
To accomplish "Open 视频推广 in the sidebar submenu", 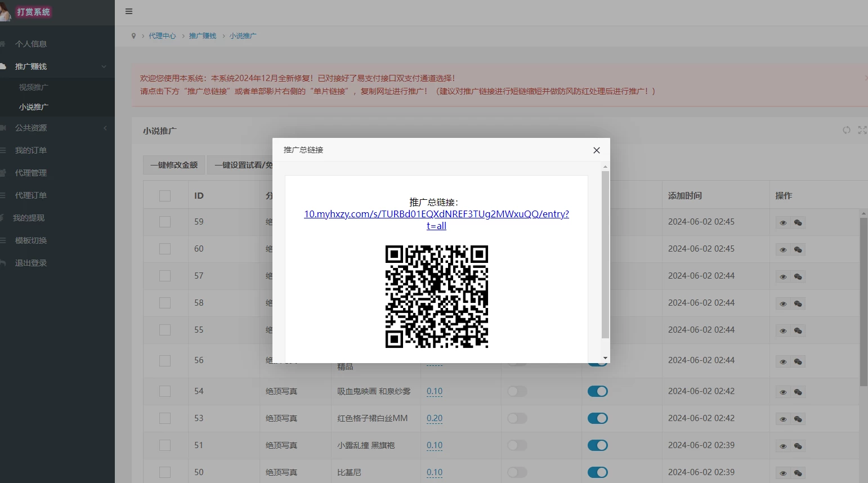I will click(34, 87).
